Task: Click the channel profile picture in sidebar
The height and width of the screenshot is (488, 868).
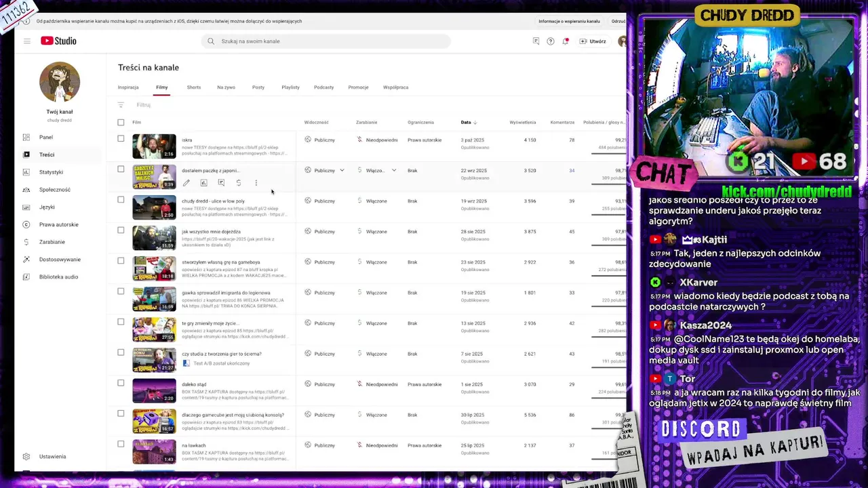Action: pos(60,82)
